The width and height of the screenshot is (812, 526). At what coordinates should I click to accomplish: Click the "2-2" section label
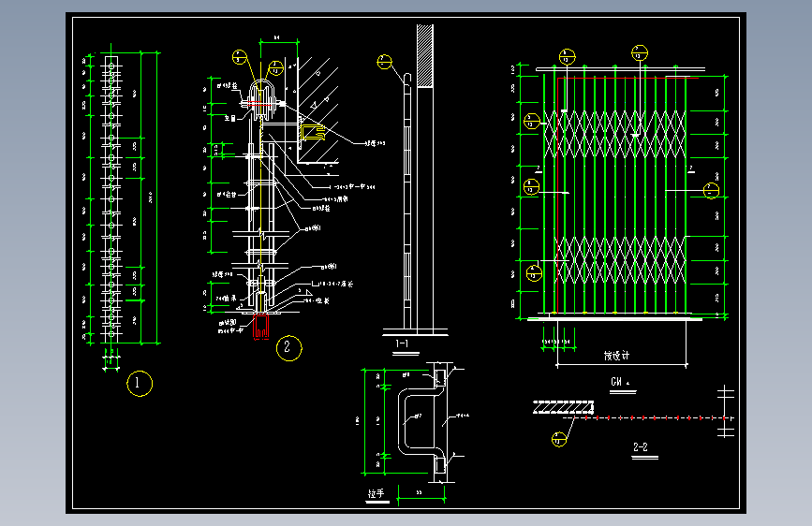coord(641,447)
